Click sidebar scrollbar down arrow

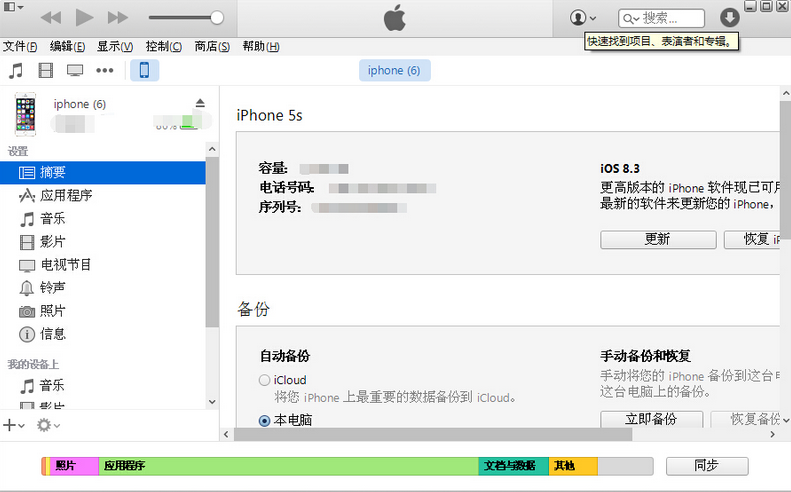[212, 402]
